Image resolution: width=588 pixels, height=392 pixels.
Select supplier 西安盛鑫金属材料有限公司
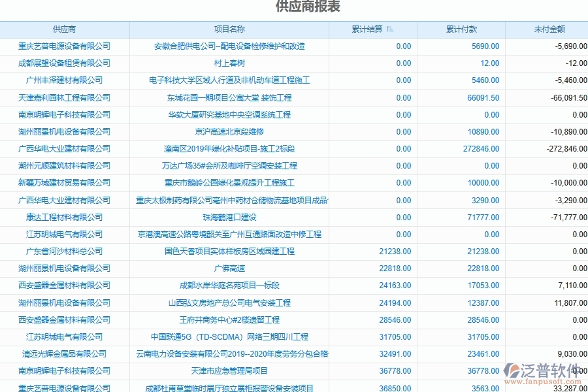pos(65,285)
